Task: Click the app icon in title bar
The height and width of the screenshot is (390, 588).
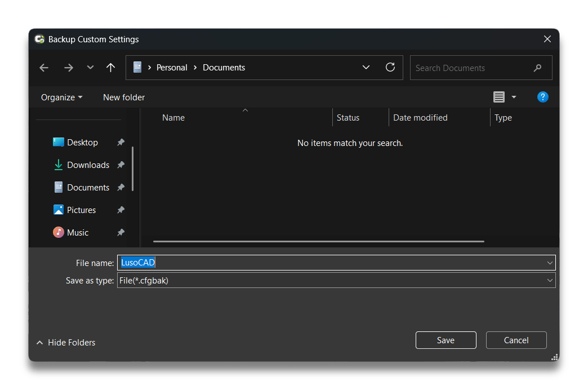Action: pos(40,39)
